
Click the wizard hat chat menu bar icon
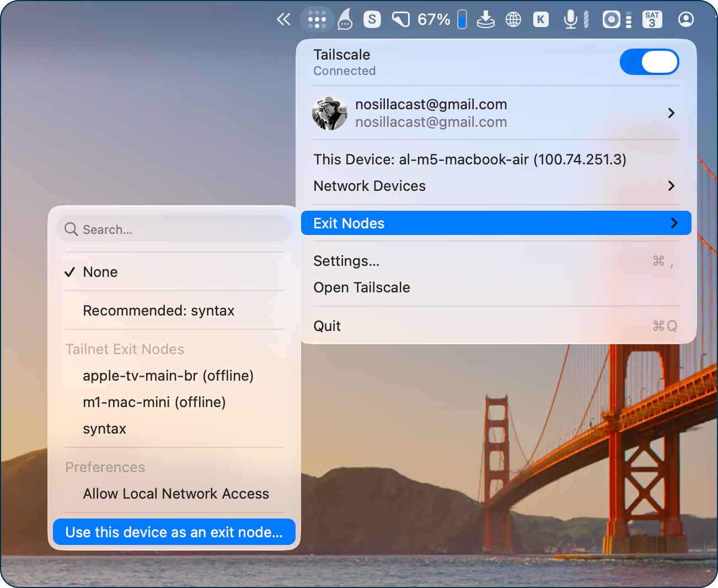point(345,19)
